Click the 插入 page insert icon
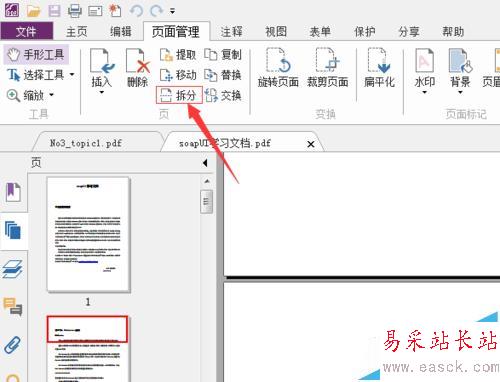Screen dimensions: 500x382 coord(102,61)
